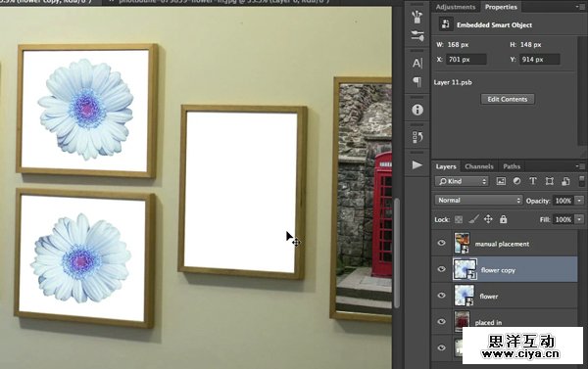588x369 pixels.
Task: Filter layers by adjustment layers icon
Action: click(516, 181)
